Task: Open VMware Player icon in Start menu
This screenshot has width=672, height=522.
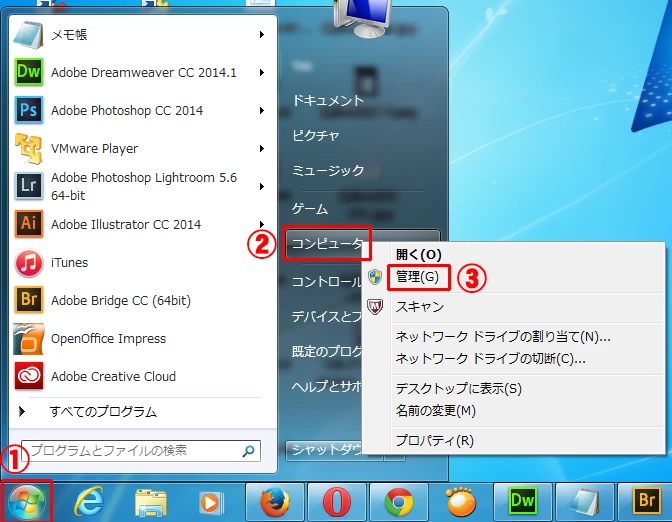Action: coord(28,148)
